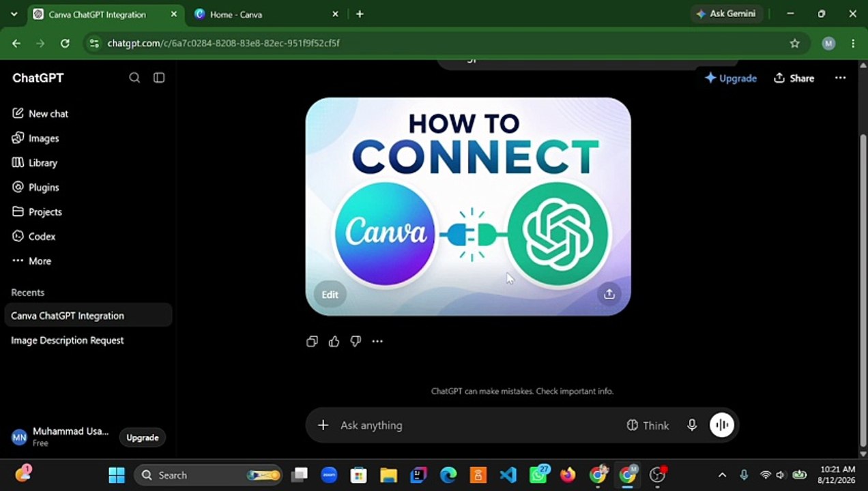Open more response actions ellipsis
Screen dimensions: 868x491
click(x=377, y=342)
